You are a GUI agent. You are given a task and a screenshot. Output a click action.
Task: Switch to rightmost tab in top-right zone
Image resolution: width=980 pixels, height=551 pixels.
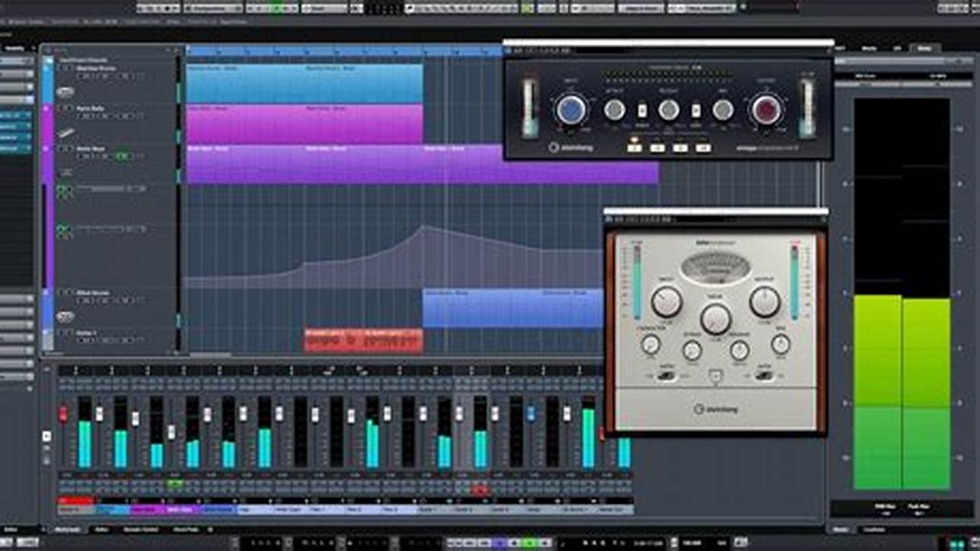pyautogui.click(x=924, y=48)
